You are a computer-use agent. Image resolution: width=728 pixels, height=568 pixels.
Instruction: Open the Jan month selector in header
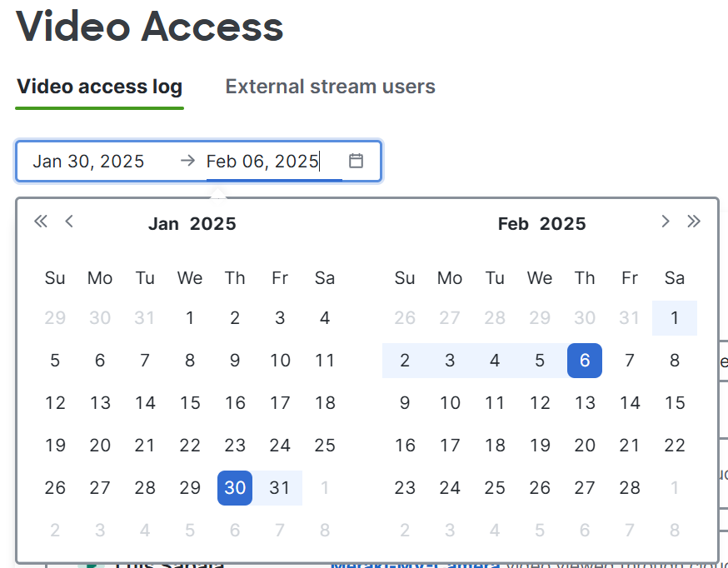coord(163,224)
